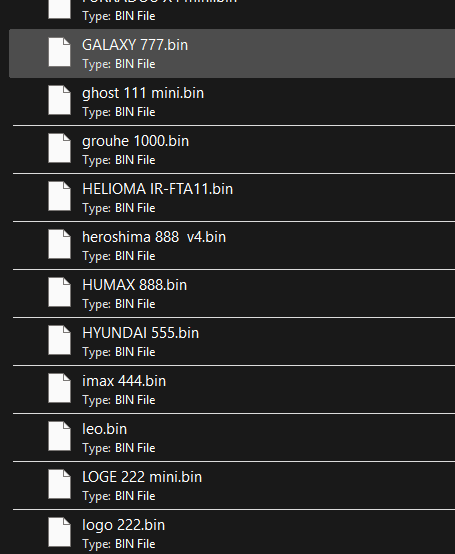Click the GALAXY 777.bin file name
Image resolution: width=455 pixels, height=554 pixels.
pos(135,45)
